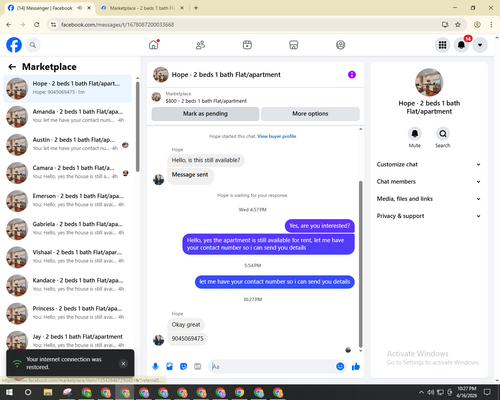Open the Vishaal conversation
This screenshot has height=400, width=500.
[x=67, y=257]
